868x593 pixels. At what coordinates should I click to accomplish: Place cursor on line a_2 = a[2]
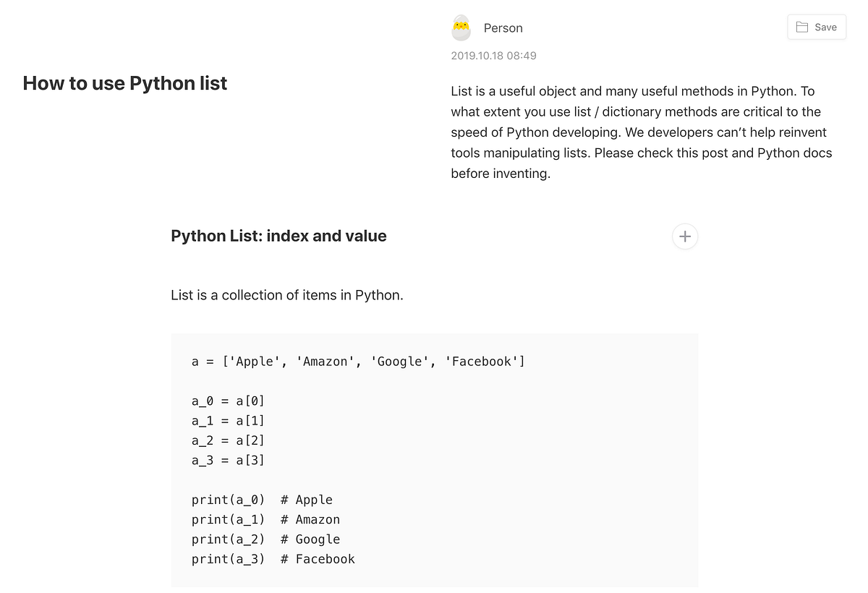(228, 440)
